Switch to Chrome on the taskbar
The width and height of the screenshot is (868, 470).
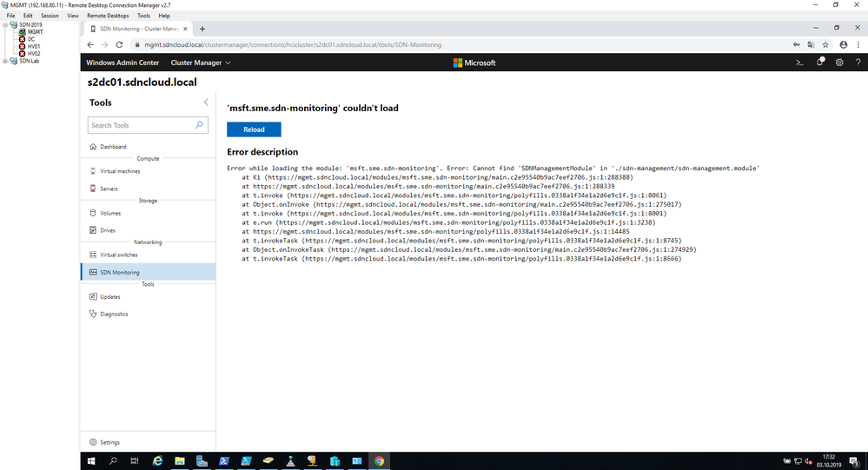coord(379,460)
